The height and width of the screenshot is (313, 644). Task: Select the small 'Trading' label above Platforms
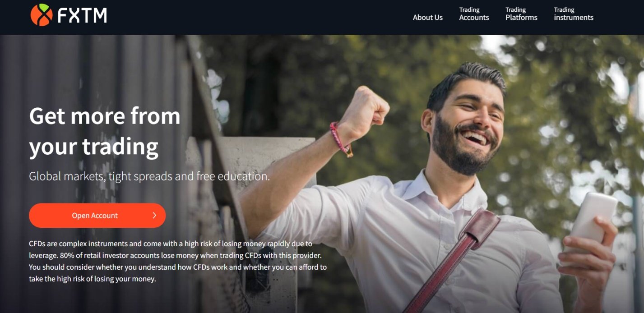pos(516,10)
